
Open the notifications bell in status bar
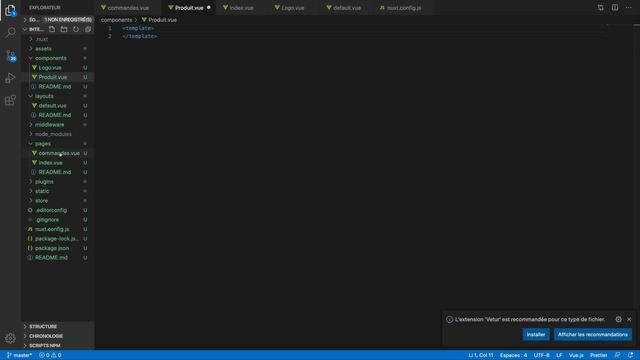coord(631,355)
